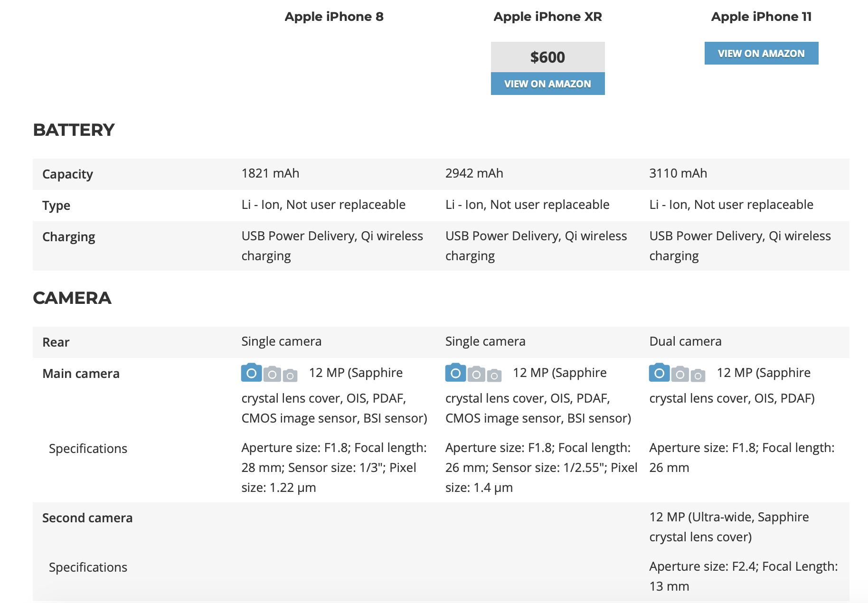
Task: Click the first (blue) camera icon for iPhone 8
Action: 252,373
